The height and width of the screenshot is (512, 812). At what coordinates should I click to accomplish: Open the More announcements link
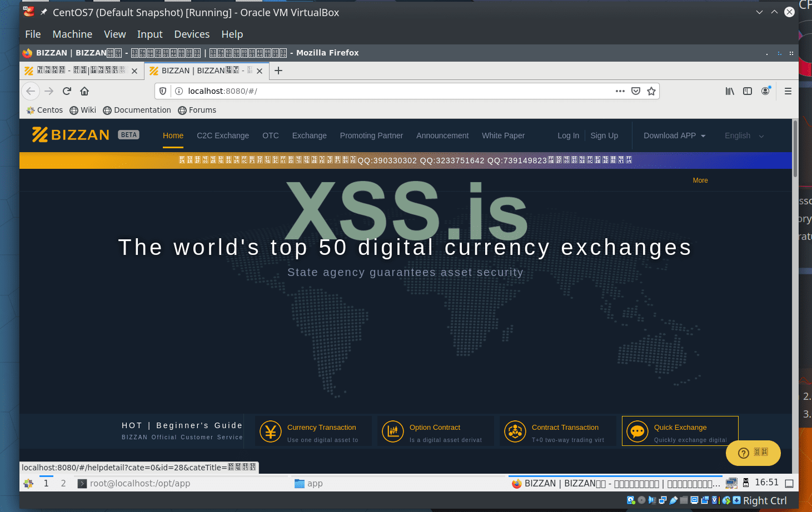[700, 180]
